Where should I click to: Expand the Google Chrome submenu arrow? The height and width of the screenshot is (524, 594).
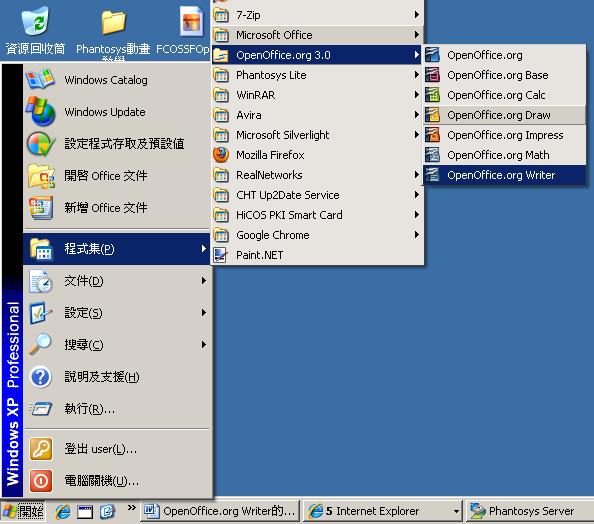[x=417, y=235]
